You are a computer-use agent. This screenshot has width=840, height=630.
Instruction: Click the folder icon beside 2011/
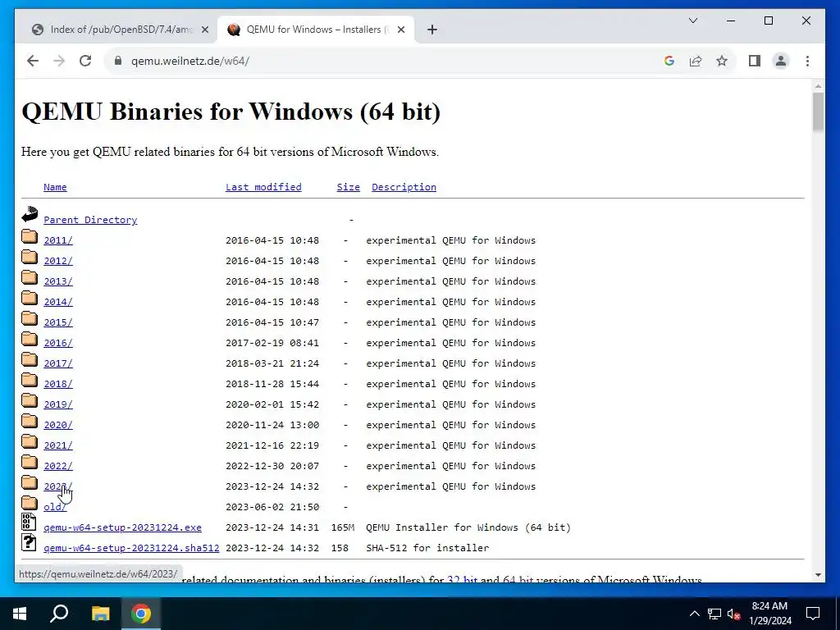30,236
